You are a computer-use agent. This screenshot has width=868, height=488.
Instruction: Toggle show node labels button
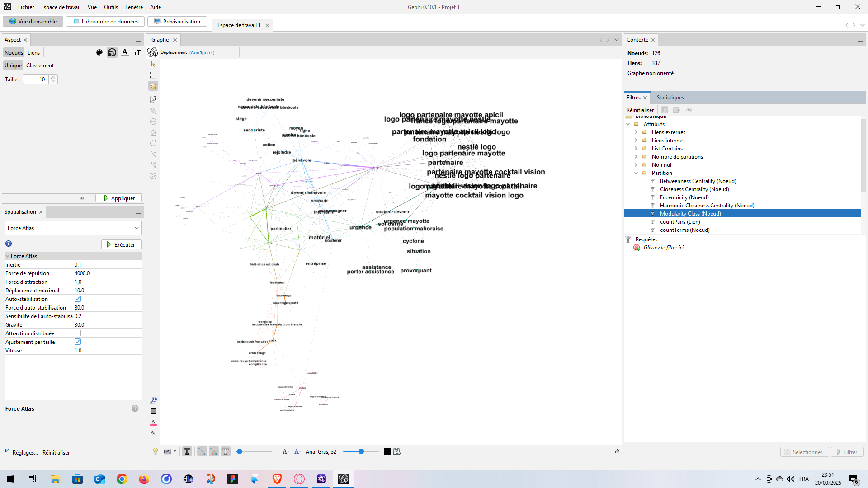[x=187, y=451]
